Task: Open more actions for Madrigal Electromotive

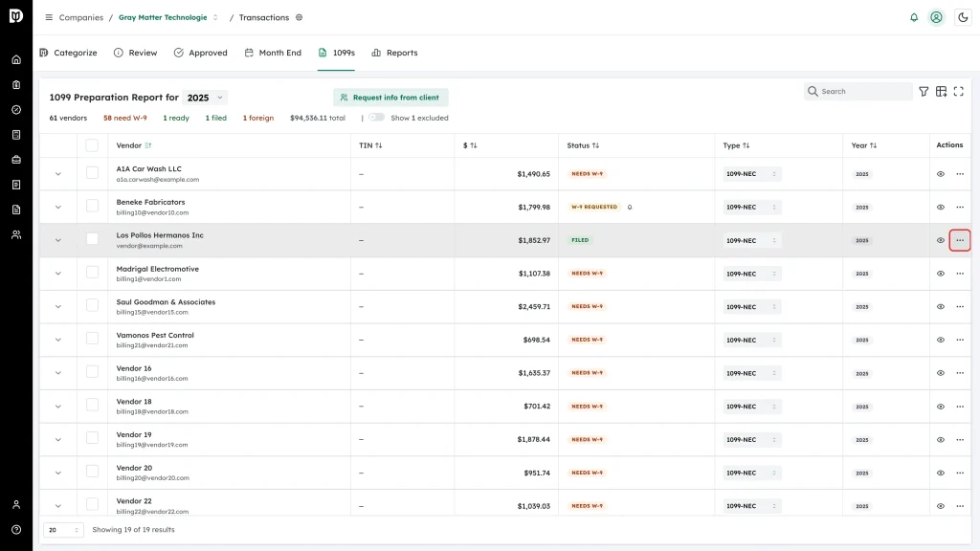Action: coord(960,274)
